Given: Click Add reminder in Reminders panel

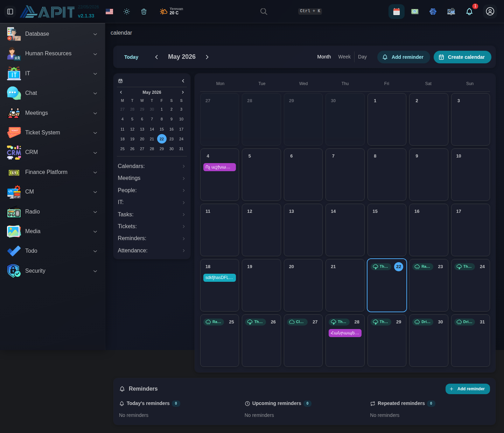Looking at the screenshot, I should (x=468, y=389).
